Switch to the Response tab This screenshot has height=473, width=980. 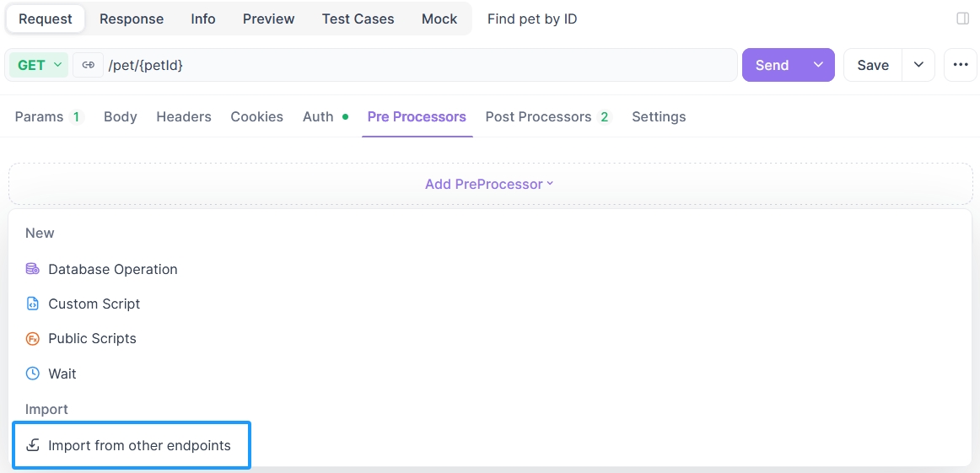click(131, 19)
